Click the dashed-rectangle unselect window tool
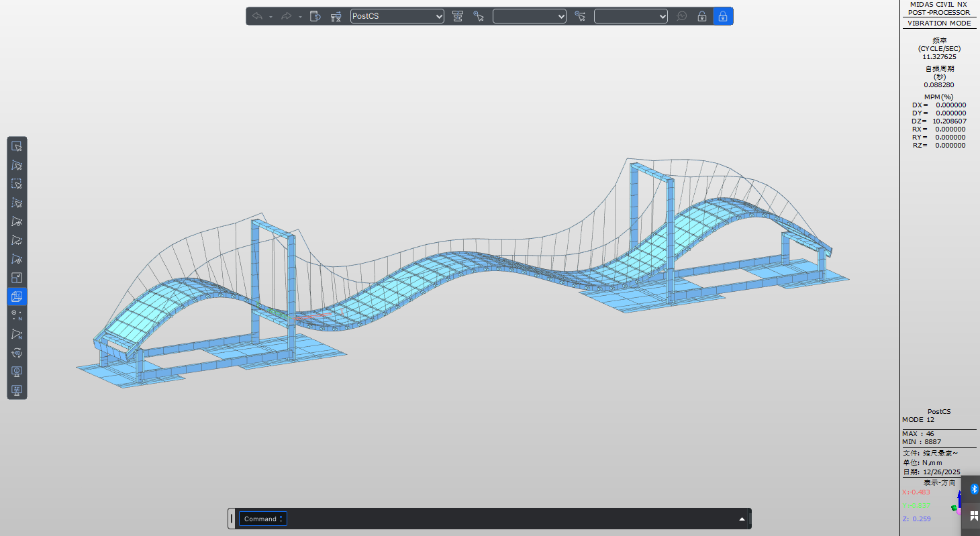 (x=17, y=184)
